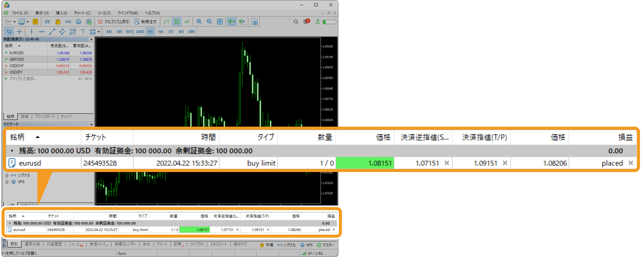The height and width of the screenshot is (257, 644).
Task: Select the Fibonacci retracement tool
Action: coord(73,32)
